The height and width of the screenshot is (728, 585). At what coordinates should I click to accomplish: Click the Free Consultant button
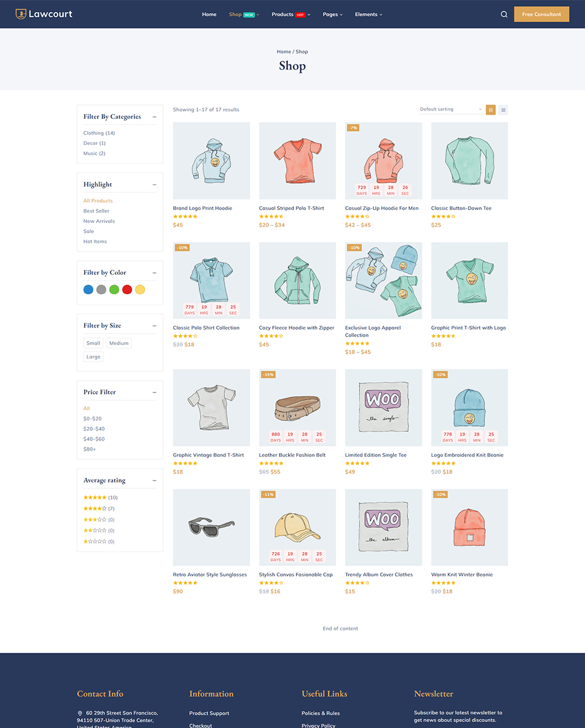(x=541, y=13)
